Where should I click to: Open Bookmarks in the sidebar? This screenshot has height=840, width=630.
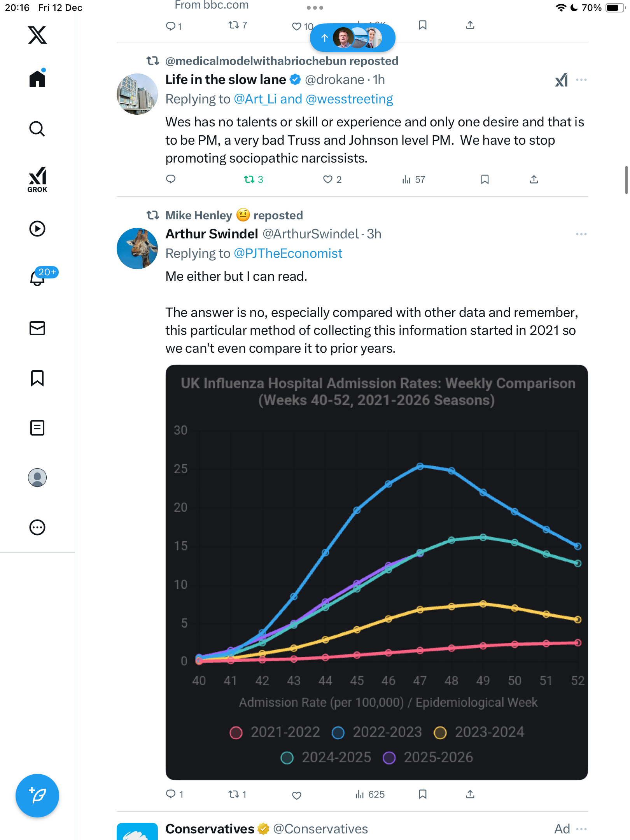tap(37, 378)
